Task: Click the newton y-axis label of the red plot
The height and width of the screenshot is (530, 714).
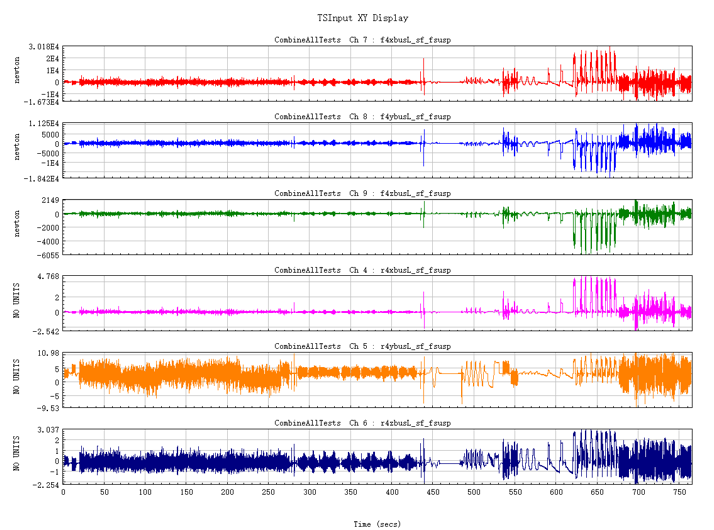Action: click(x=17, y=70)
